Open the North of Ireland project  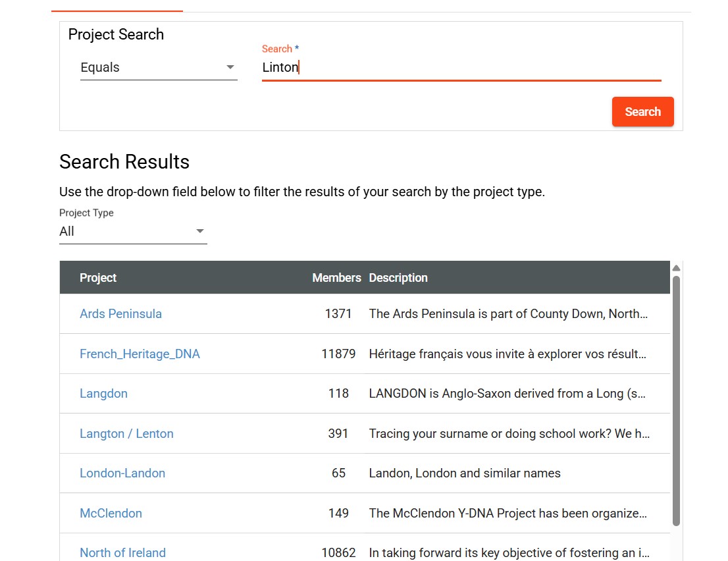tap(122, 552)
